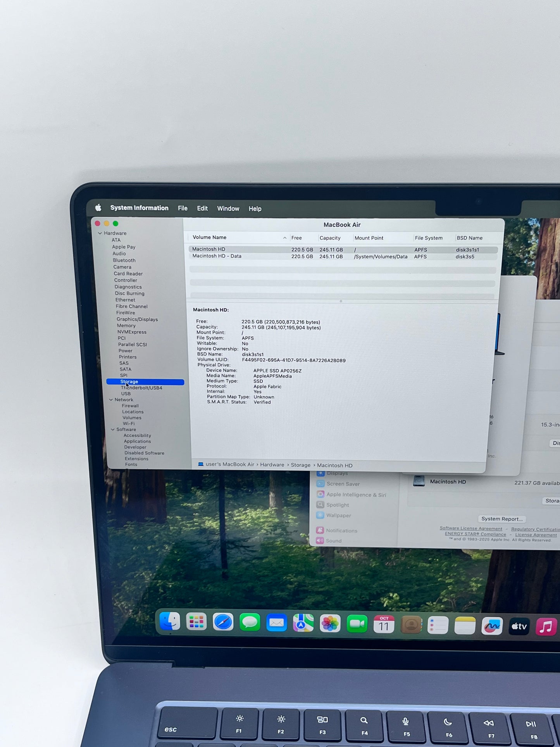This screenshot has width=560, height=747.
Task: Launch Safari from the dock
Action: pos(223,623)
